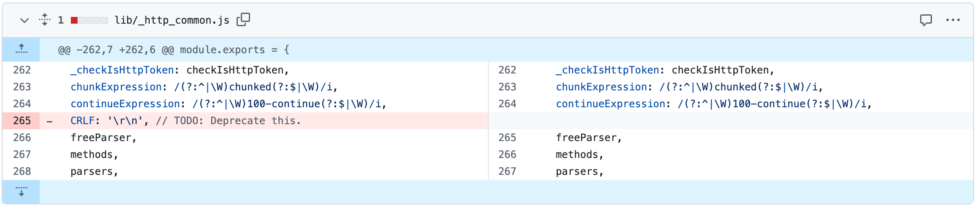Click left-side chunkExpression line 263

(204, 87)
